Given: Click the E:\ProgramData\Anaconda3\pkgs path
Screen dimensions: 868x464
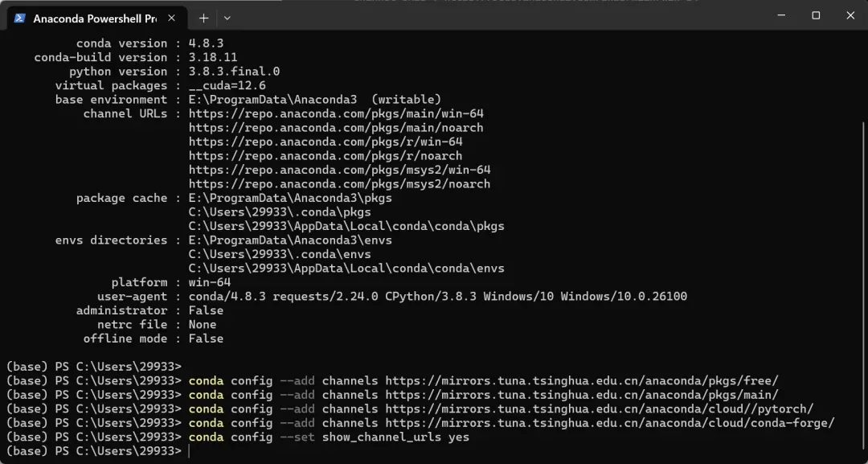Looking at the screenshot, I should pyautogui.click(x=290, y=198).
